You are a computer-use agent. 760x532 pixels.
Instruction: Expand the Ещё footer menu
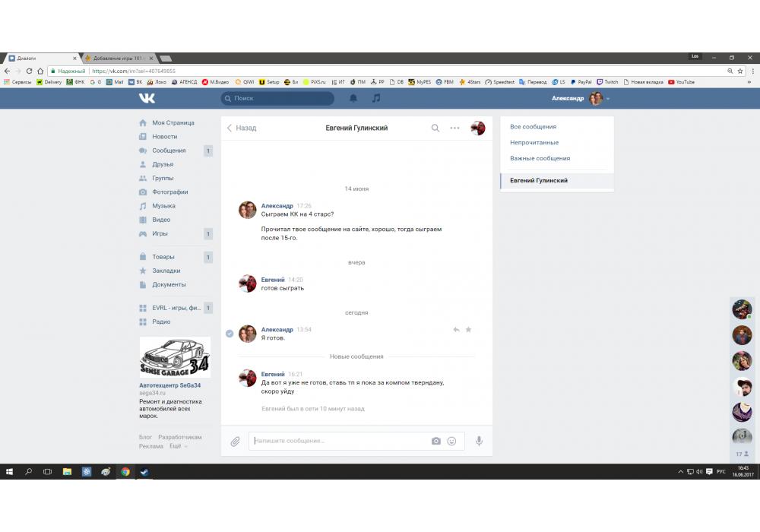point(178,446)
